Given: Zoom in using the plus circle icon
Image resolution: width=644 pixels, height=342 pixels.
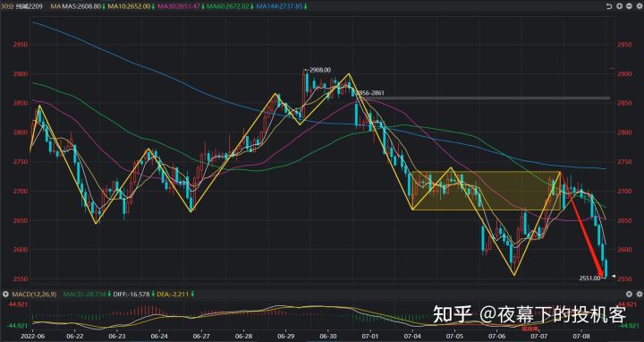Looking at the screenshot, I should pyautogui.click(x=619, y=6).
